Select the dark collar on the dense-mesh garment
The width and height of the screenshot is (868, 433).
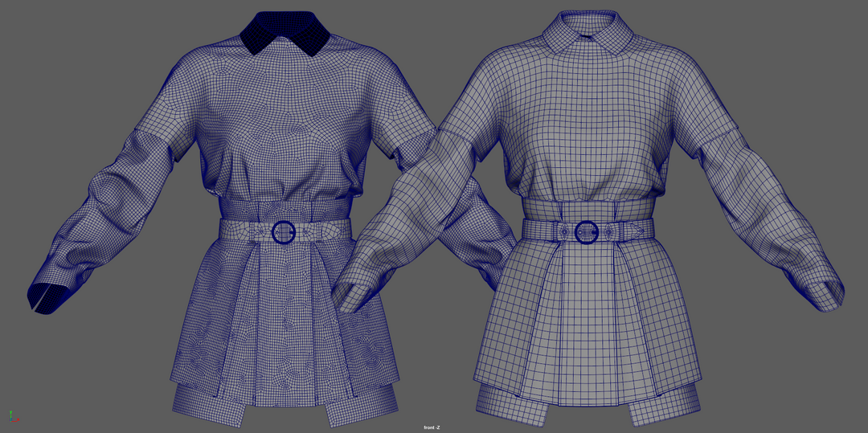tap(285, 32)
